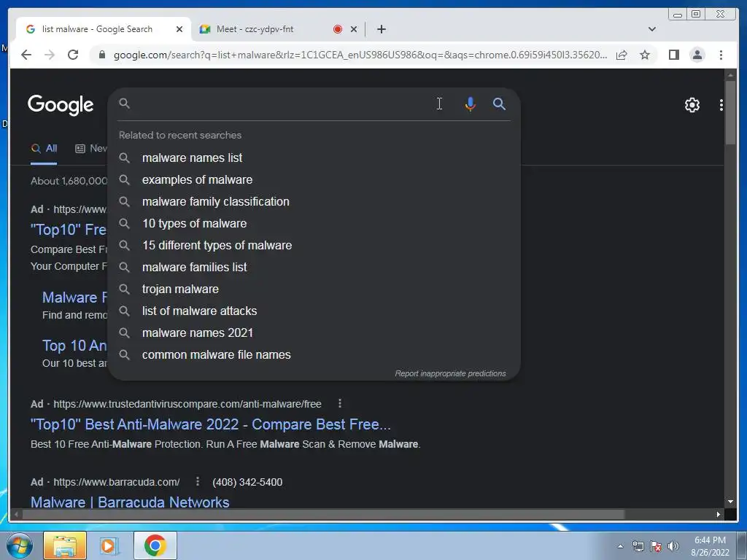747x560 pixels.
Task: Bookmark this page with star icon
Action: click(645, 55)
